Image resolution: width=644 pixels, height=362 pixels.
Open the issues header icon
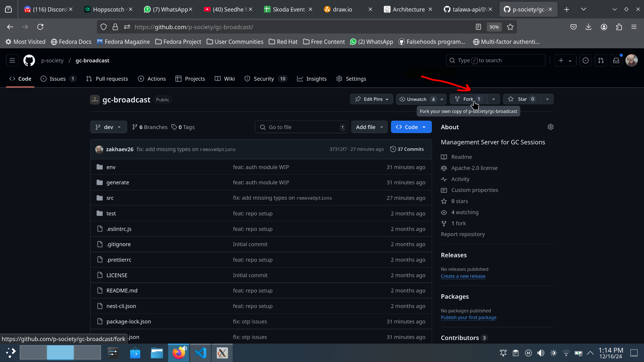[x=586, y=60]
